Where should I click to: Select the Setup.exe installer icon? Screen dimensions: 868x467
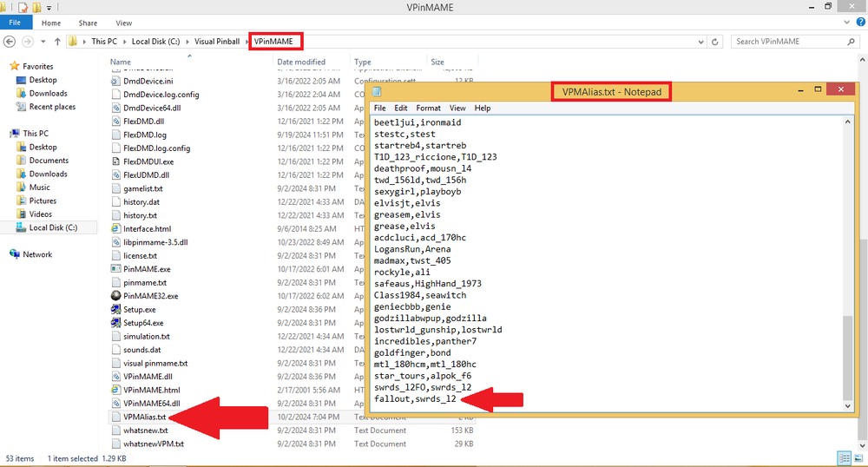pyautogui.click(x=115, y=309)
